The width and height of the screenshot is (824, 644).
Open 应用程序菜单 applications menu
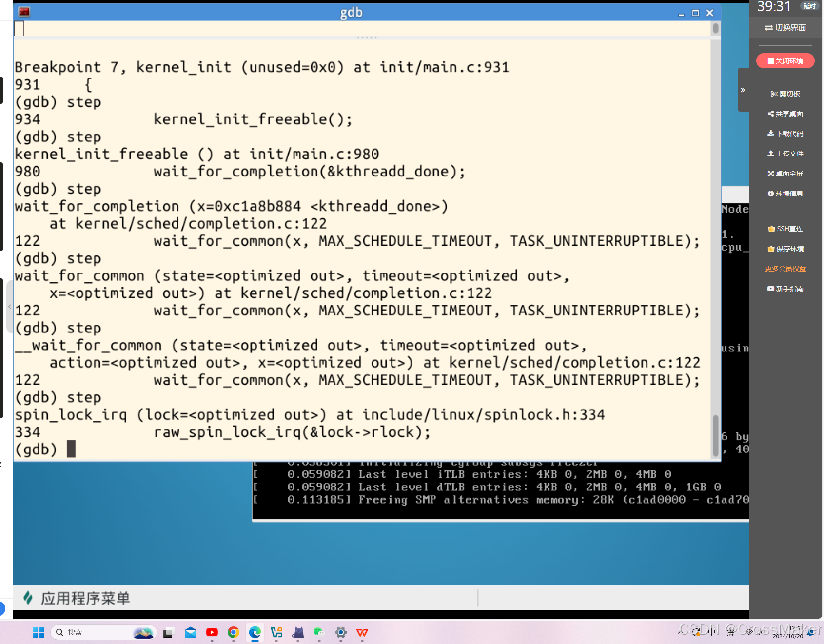77,598
